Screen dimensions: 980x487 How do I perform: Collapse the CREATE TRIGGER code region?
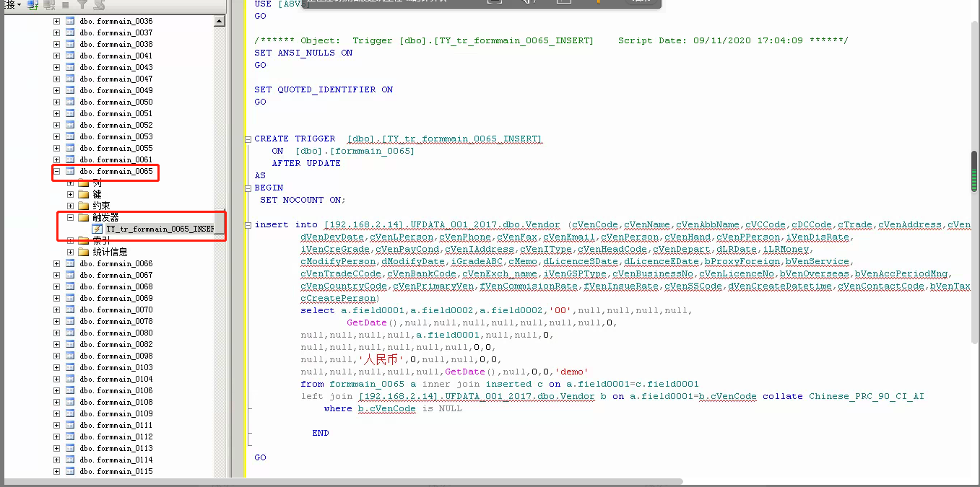pos(248,139)
